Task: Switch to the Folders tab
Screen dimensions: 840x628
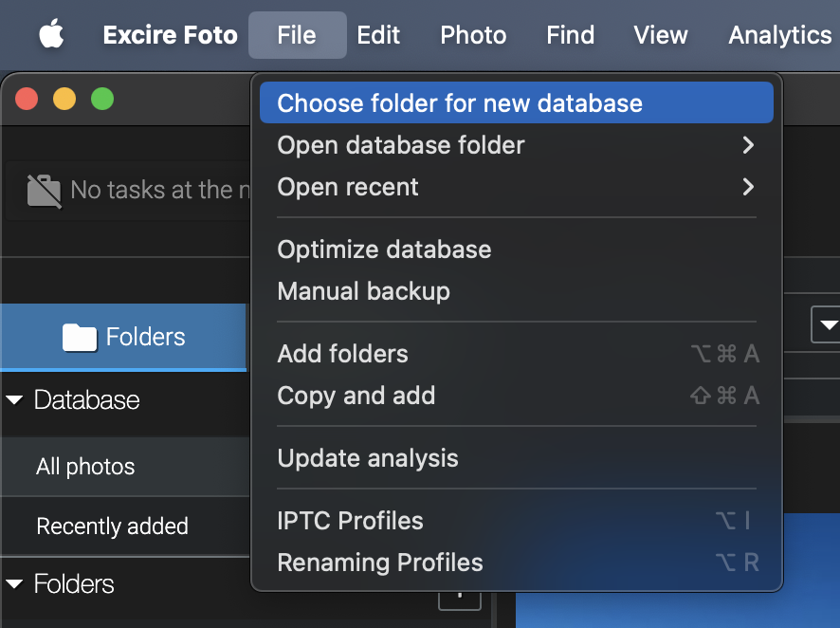Action: (123, 337)
